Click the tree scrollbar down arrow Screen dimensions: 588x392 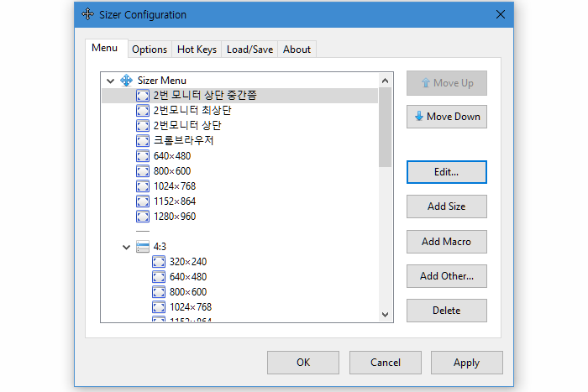click(385, 315)
